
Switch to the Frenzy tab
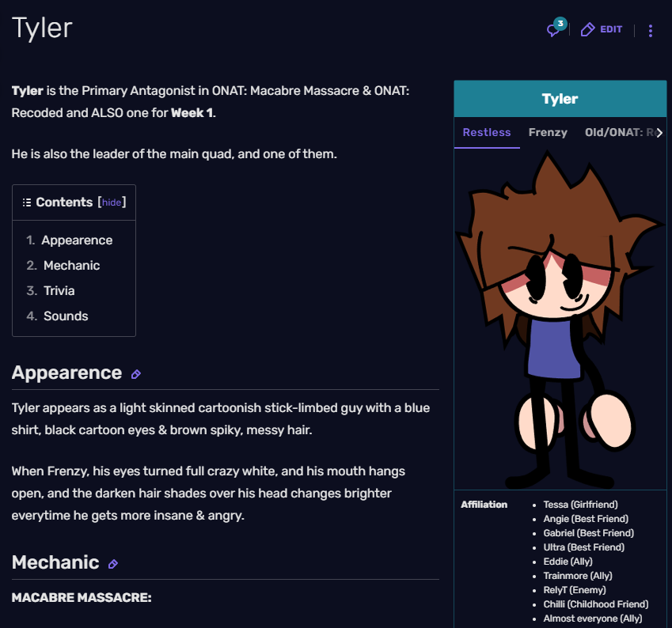[548, 132]
